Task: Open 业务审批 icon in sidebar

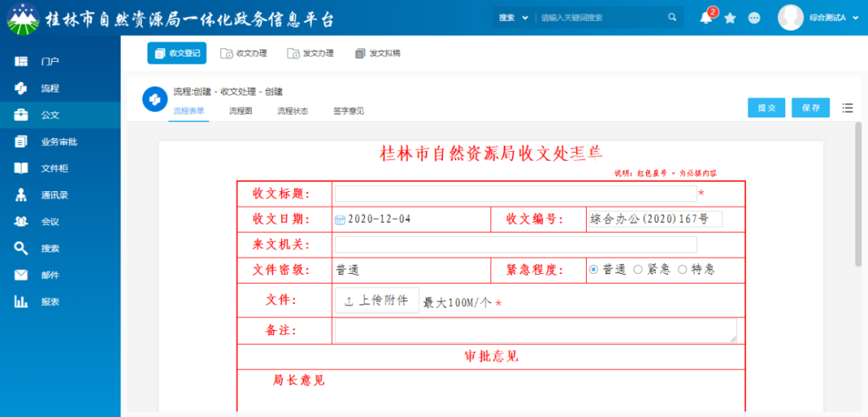Action: click(x=21, y=142)
